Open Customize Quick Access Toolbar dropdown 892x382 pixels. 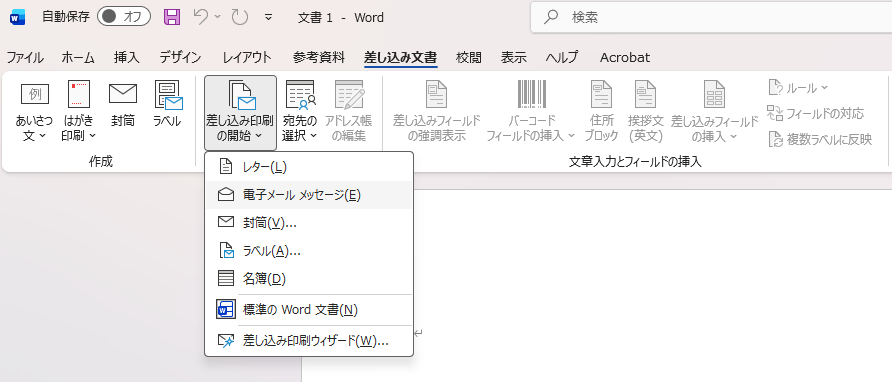[x=269, y=17]
